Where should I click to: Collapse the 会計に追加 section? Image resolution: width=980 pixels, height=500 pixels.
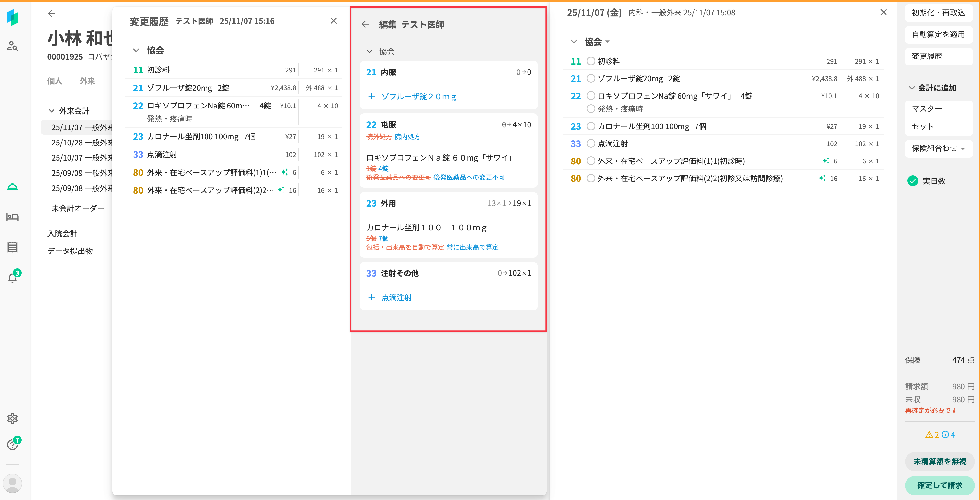(912, 88)
